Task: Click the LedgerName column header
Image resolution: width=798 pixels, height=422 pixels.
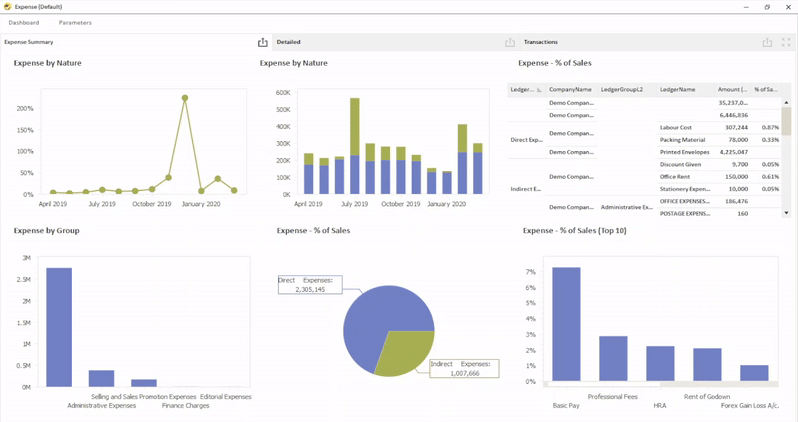Action: click(x=677, y=89)
